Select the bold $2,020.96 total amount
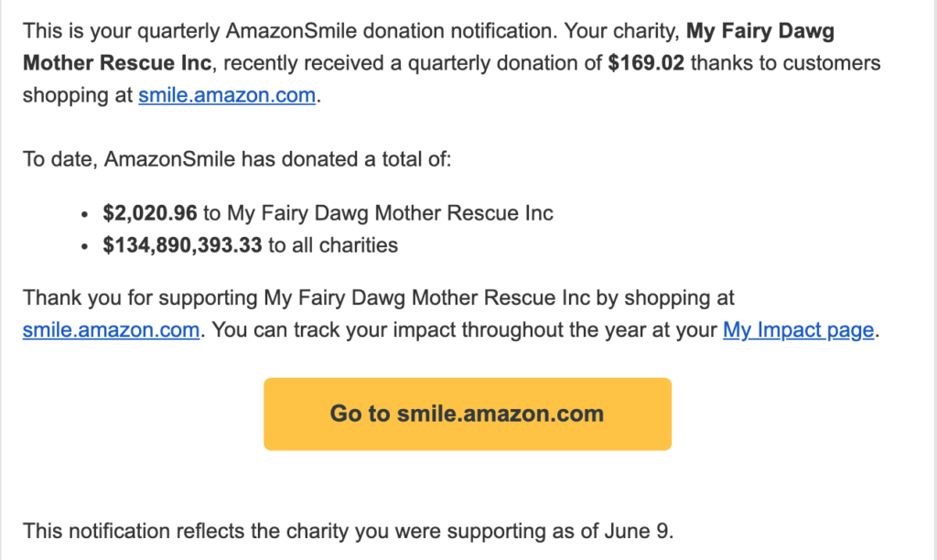937x560 pixels. coord(150,213)
